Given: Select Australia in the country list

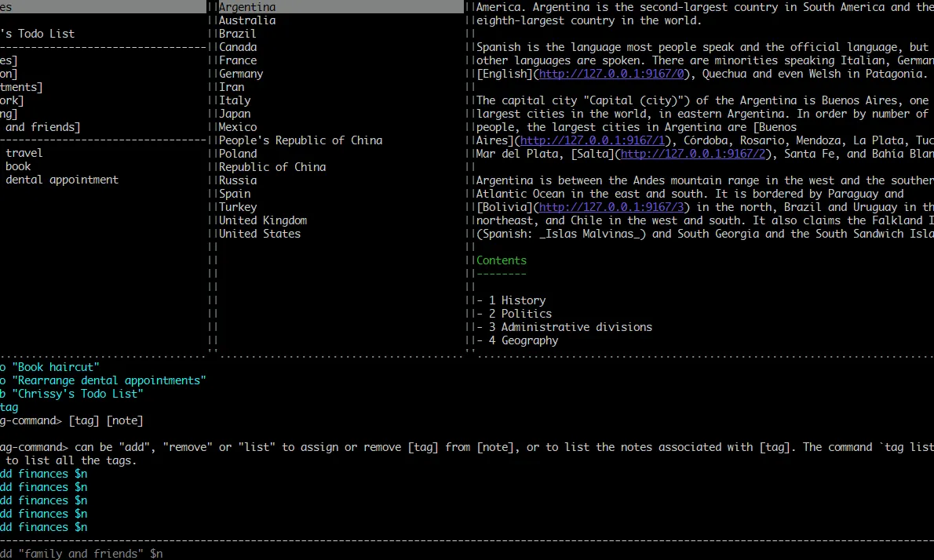Looking at the screenshot, I should [x=247, y=20].
